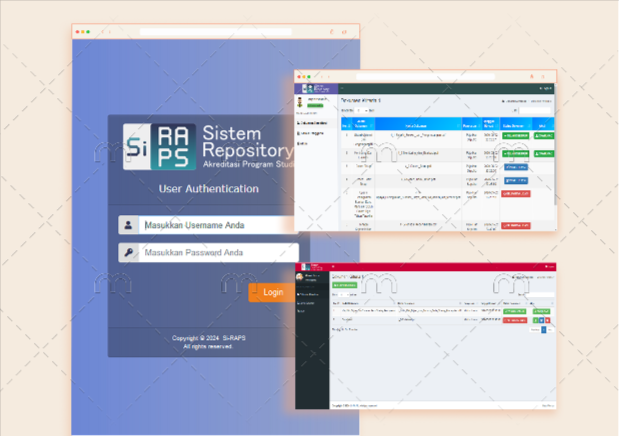Screen dimensions: 619x436
Task: Click blue status button in blue table row 4
Action: [516, 180]
